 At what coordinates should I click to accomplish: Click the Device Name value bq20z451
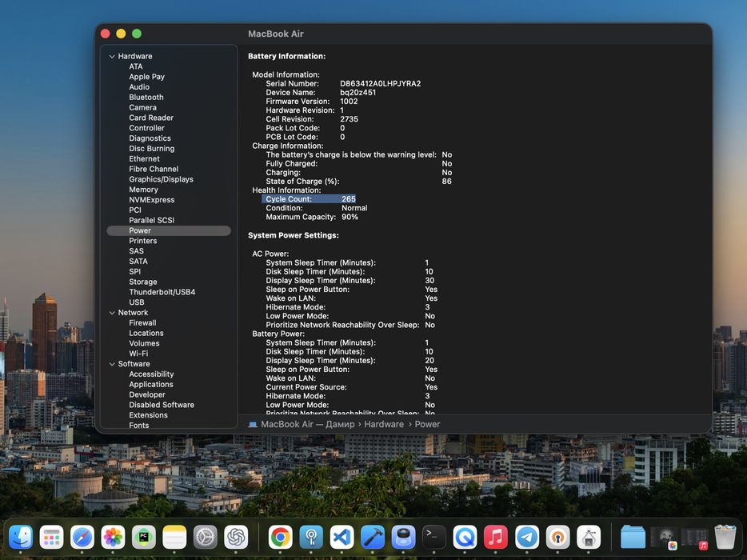point(358,93)
